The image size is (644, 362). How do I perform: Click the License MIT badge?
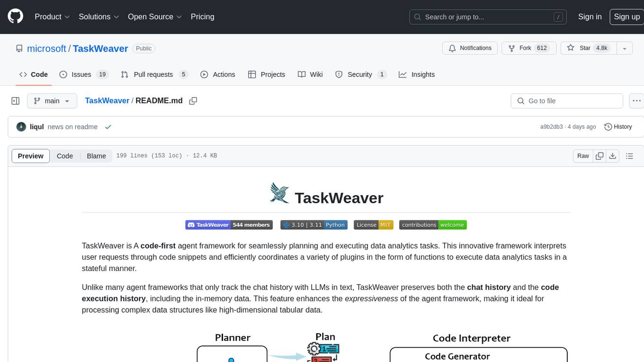coord(374,225)
